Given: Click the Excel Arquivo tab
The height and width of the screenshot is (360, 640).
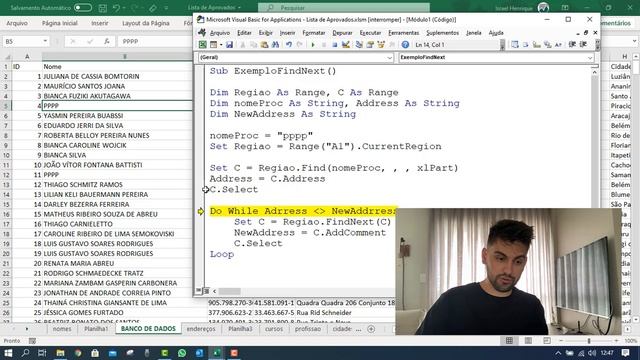Looking at the screenshot, I should (17, 23).
